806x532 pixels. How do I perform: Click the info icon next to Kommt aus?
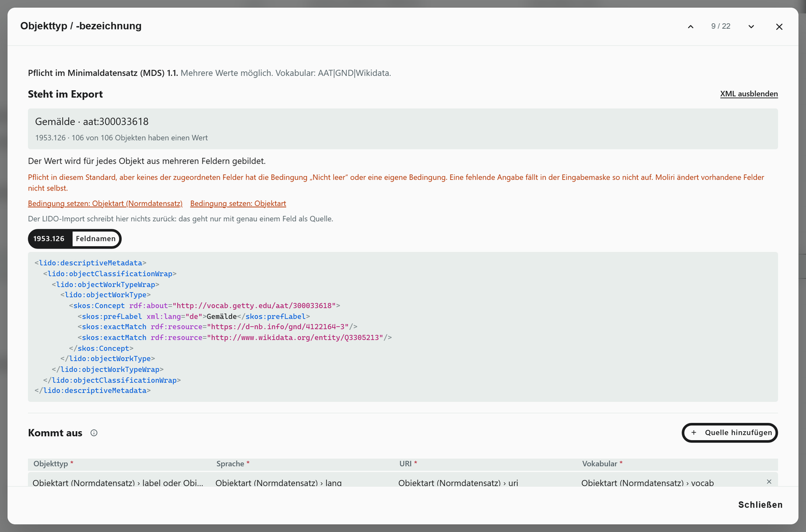(94, 433)
